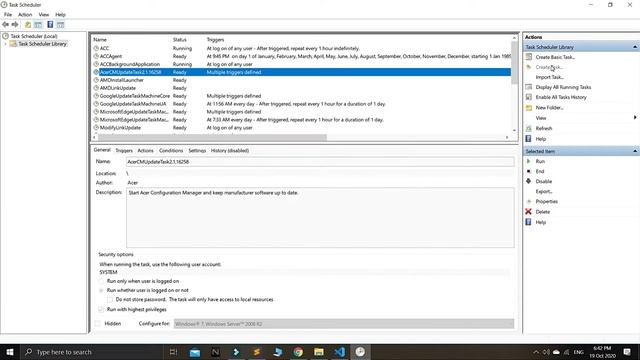
Task: Open the Help menu in menu bar
Action: pyautogui.click(x=60, y=15)
